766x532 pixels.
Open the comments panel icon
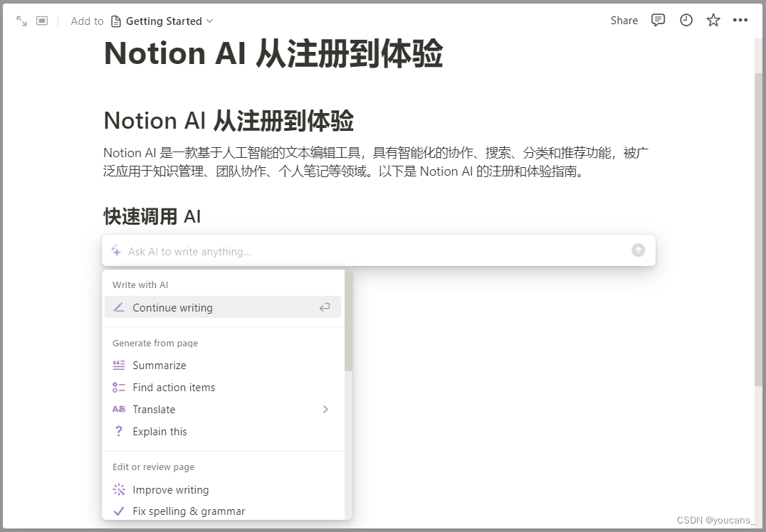(x=659, y=21)
